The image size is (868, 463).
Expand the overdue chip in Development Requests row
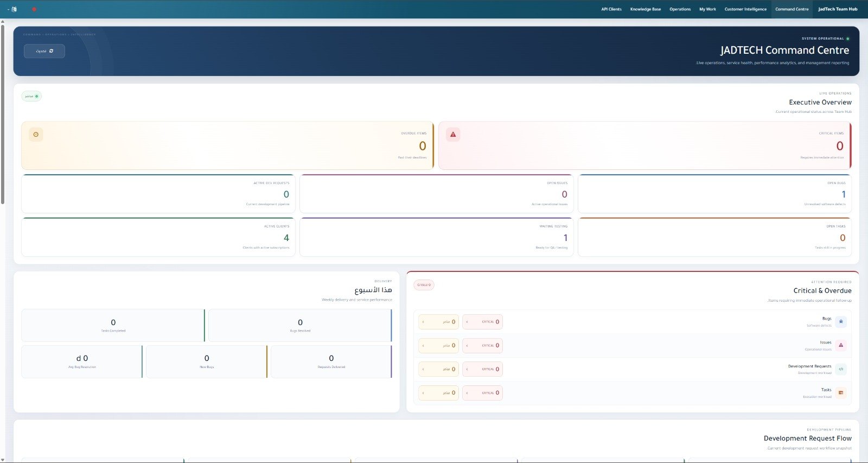[x=438, y=369]
